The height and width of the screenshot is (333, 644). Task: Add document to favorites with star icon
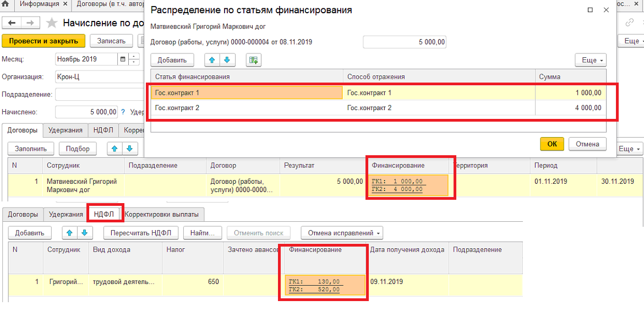(51, 24)
